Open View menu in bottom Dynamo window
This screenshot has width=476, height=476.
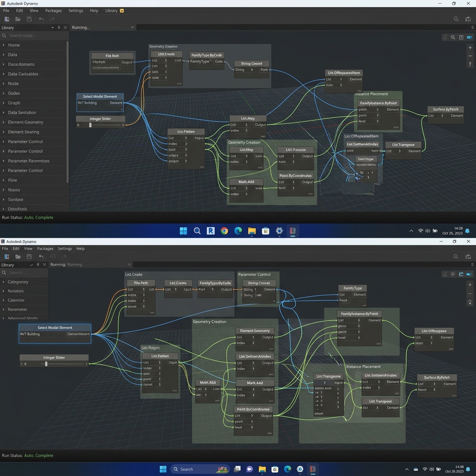[x=28, y=248]
